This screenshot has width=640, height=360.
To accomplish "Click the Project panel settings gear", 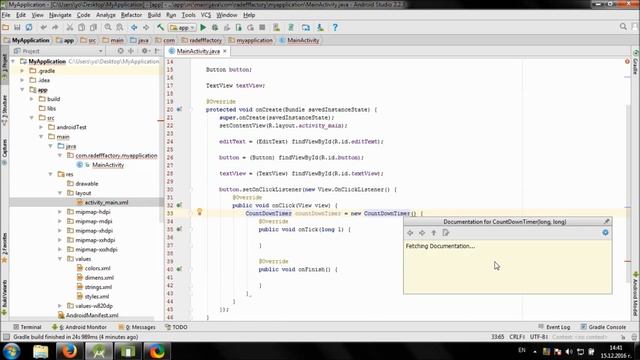I will click(x=144, y=51).
